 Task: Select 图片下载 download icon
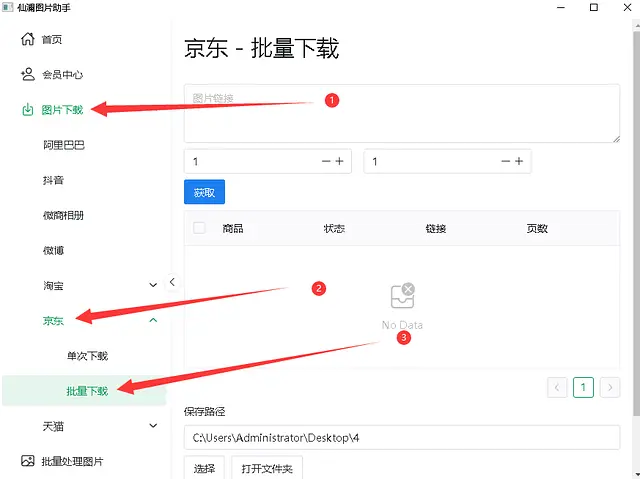27,109
